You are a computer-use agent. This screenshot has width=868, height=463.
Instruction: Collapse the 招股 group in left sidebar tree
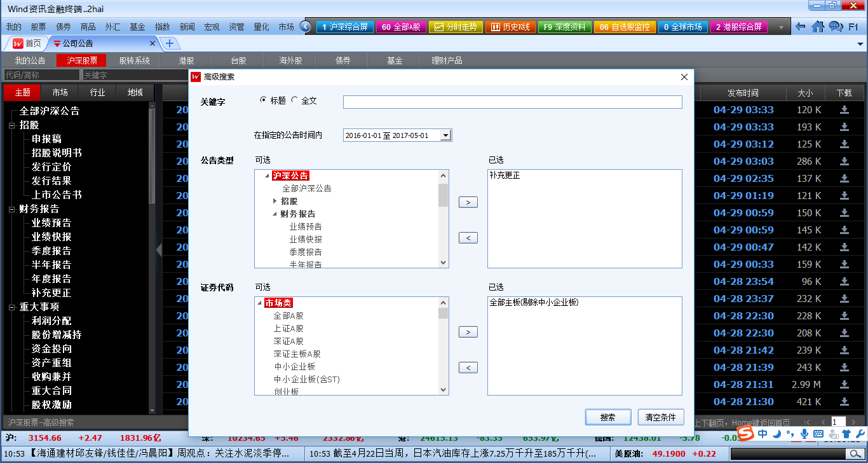pyautogui.click(x=11, y=125)
